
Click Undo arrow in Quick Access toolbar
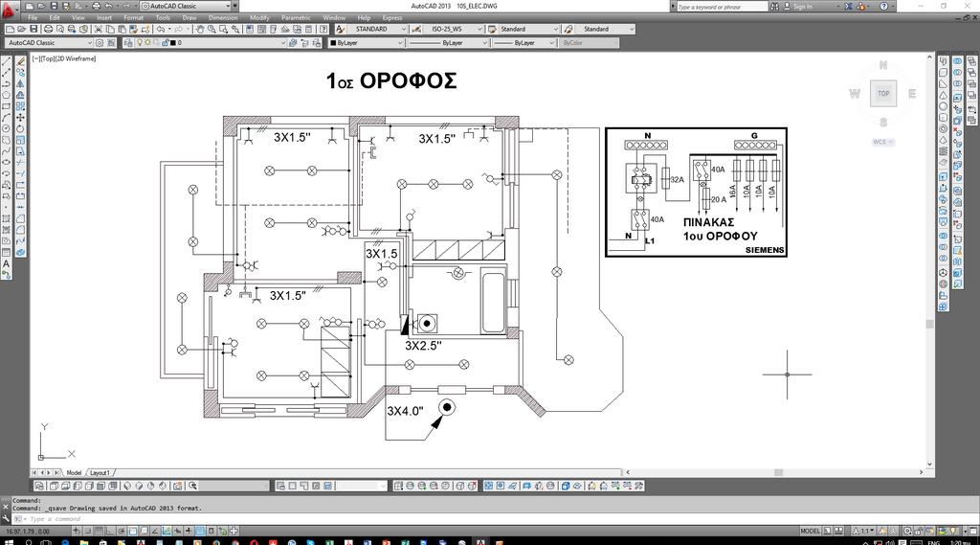click(x=109, y=6)
